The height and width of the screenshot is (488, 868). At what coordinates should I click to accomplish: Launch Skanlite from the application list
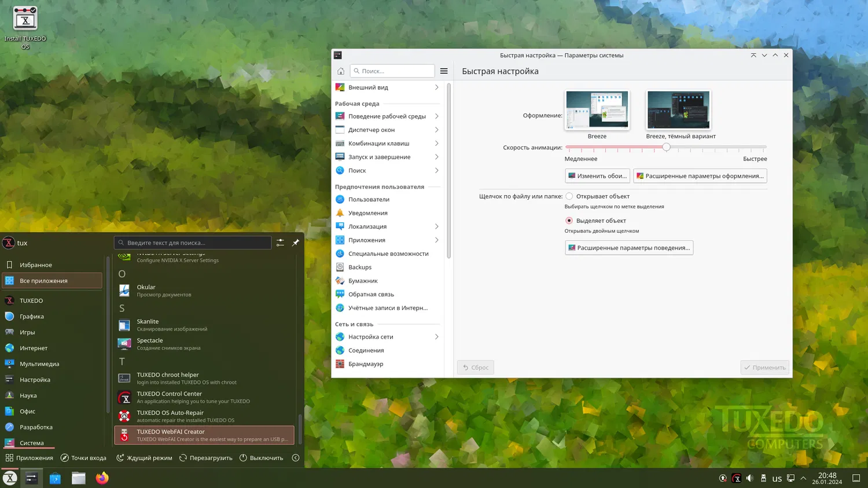coord(204,325)
